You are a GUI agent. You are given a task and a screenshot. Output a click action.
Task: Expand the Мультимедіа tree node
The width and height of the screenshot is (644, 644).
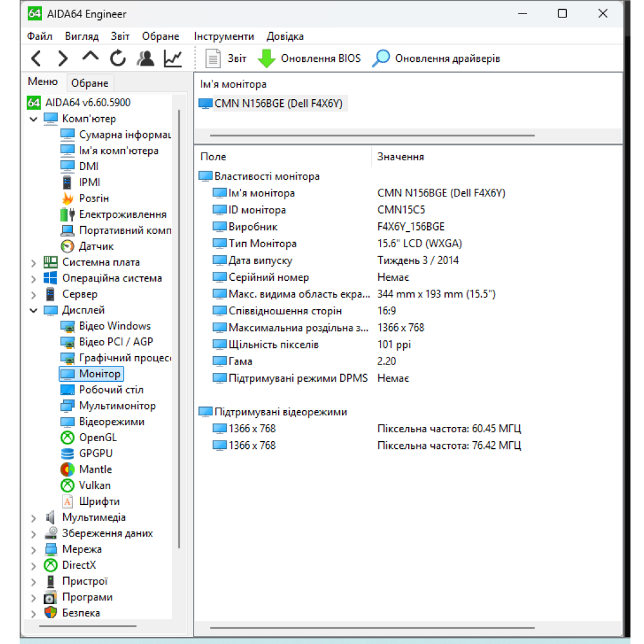point(33,518)
